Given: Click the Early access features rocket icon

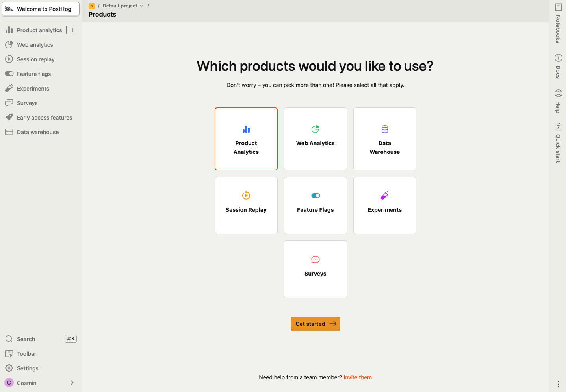Looking at the screenshot, I should tap(9, 117).
